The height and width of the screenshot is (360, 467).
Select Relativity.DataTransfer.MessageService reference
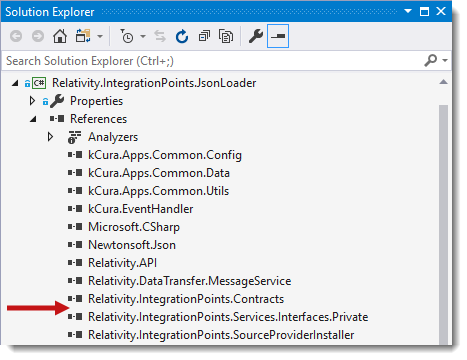point(189,281)
